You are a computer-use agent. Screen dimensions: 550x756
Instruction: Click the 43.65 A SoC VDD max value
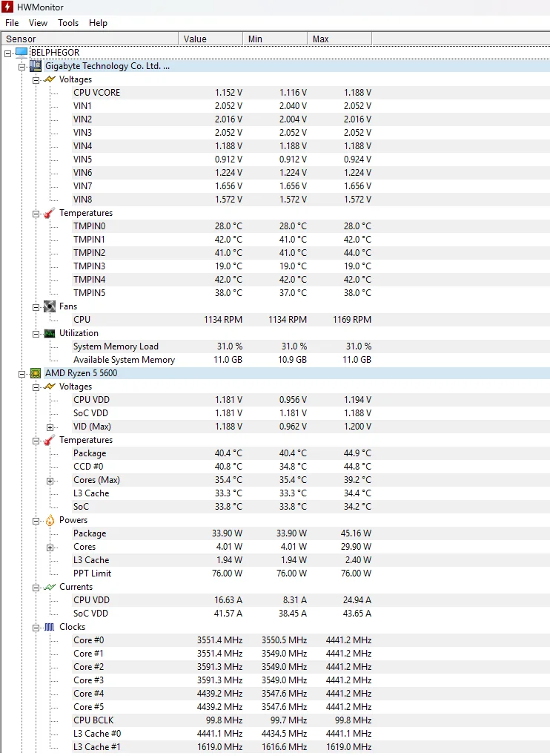coord(357,614)
